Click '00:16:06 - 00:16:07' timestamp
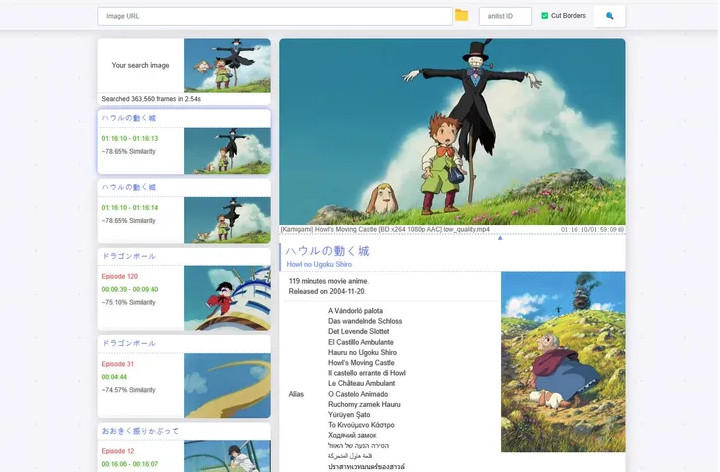This screenshot has width=720, height=472. [130, 464]
